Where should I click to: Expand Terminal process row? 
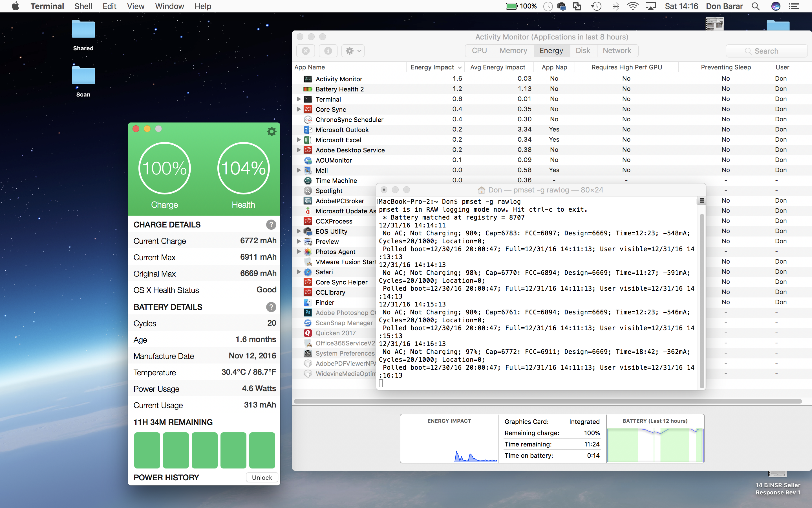tap(298, 99)
